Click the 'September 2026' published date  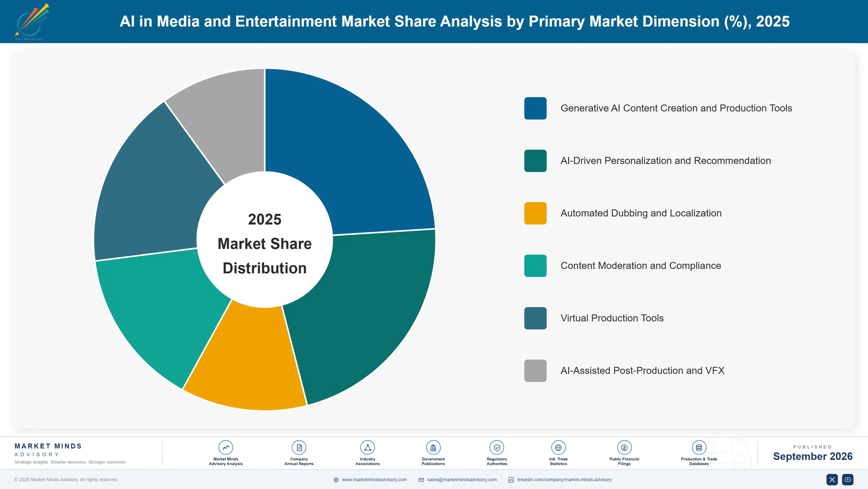tap(812, 456)
